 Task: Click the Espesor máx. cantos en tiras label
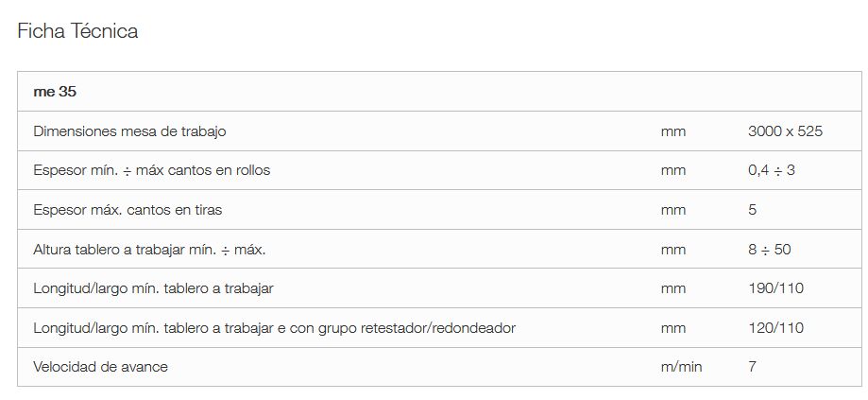(x=128, y=210)
